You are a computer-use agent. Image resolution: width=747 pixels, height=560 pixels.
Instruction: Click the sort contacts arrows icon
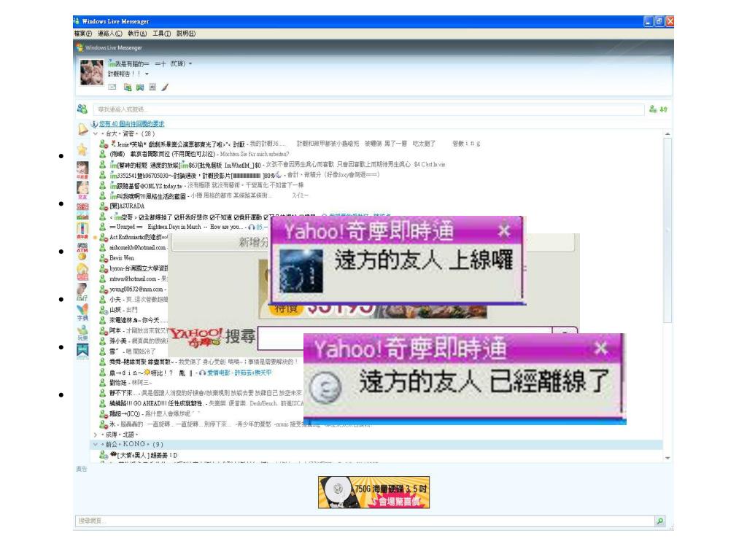tap(664, 109)
